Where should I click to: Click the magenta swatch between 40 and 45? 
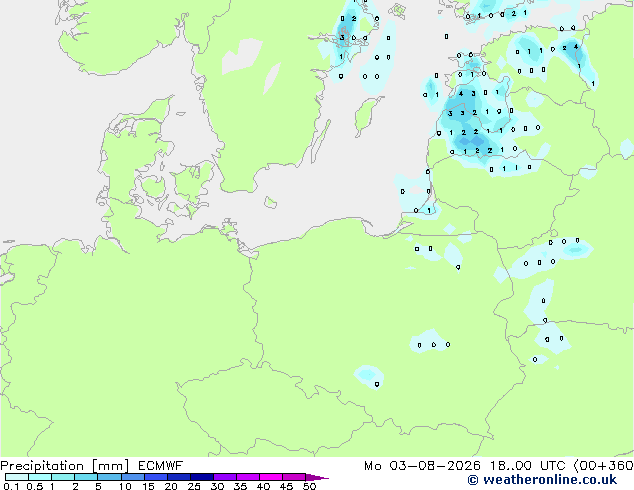coord(271,477)
